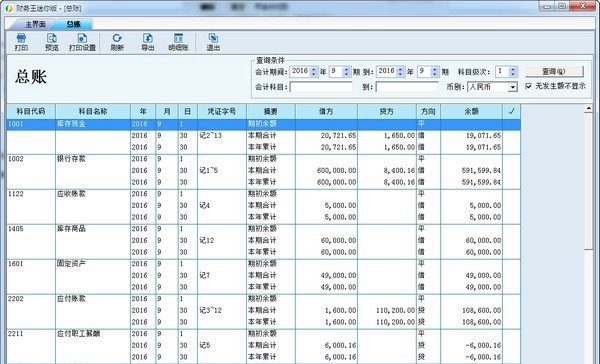
Task: Click the checkmark column header
Action: [x=512, y=111]
